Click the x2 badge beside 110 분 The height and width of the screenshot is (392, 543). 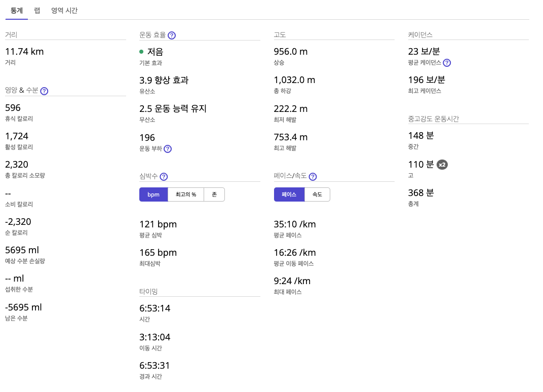tap(442, 165)
